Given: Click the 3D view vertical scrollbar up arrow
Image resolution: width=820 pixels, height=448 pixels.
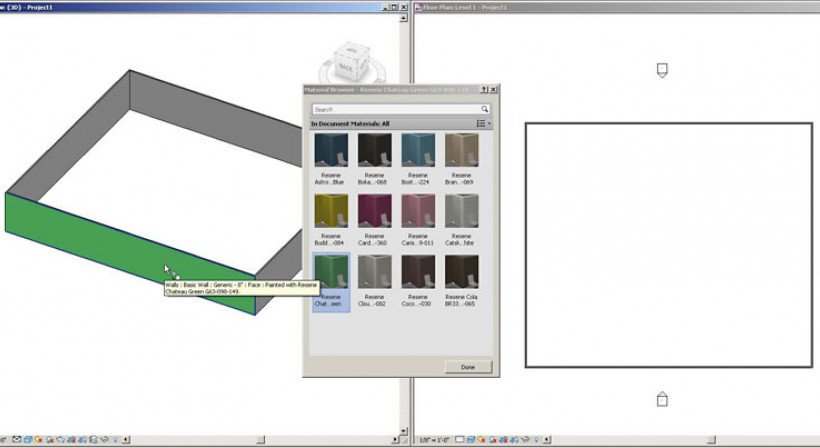Looking at the screenshot, I should pyautogui.click(x=403, y=18).
